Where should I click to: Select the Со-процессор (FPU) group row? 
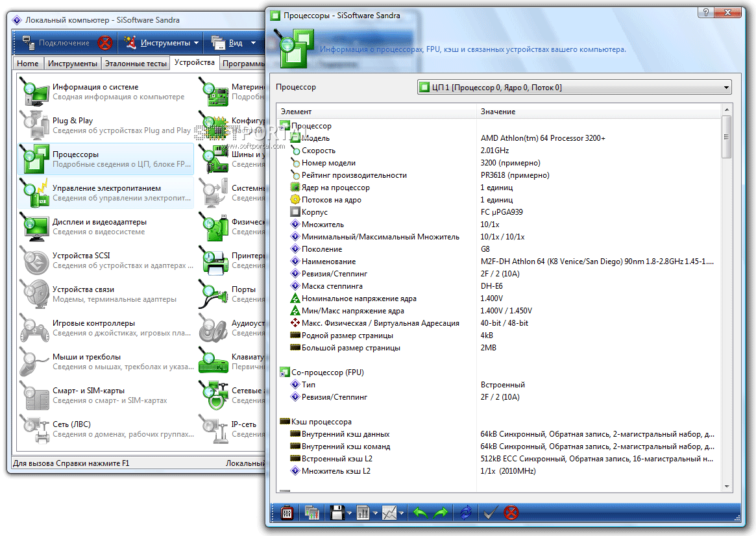pos(500,372)
